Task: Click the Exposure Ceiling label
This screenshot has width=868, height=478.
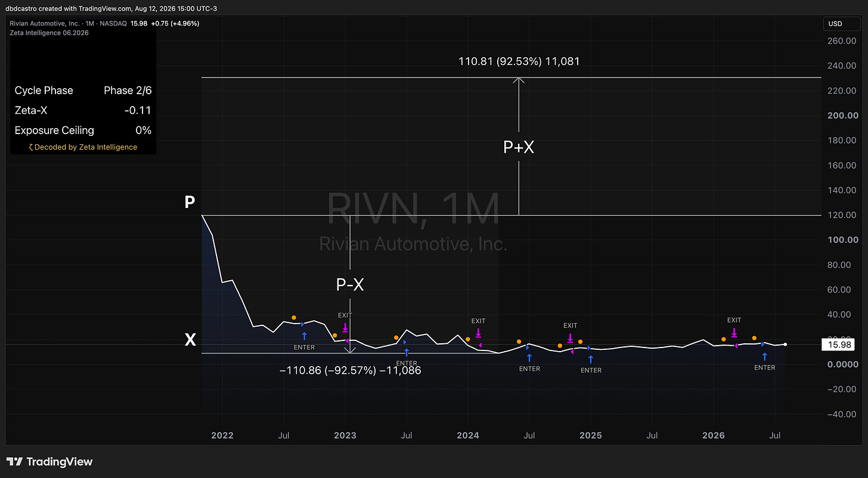Action: pyautogui.click(x=54, y=130)
